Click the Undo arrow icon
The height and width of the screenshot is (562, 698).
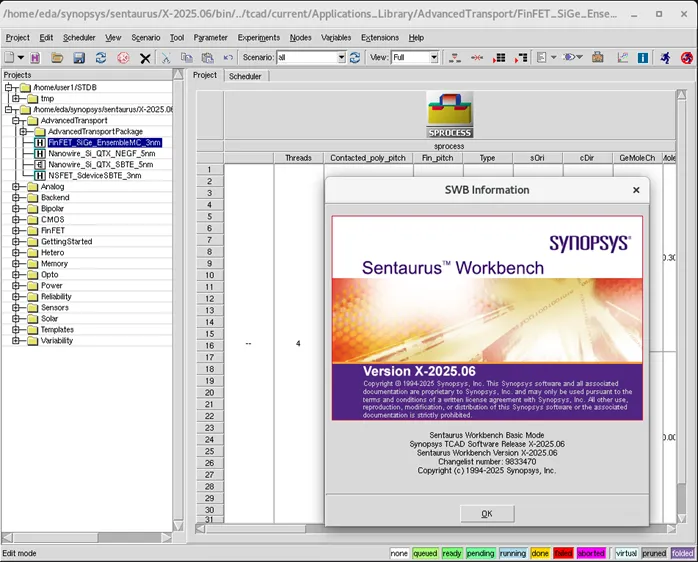[228, 57]
